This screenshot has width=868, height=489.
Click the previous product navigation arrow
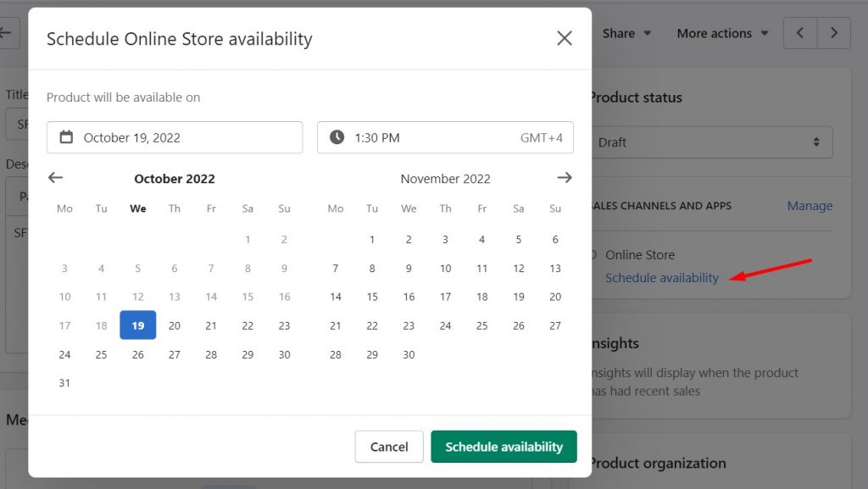[x=802, y=33]
